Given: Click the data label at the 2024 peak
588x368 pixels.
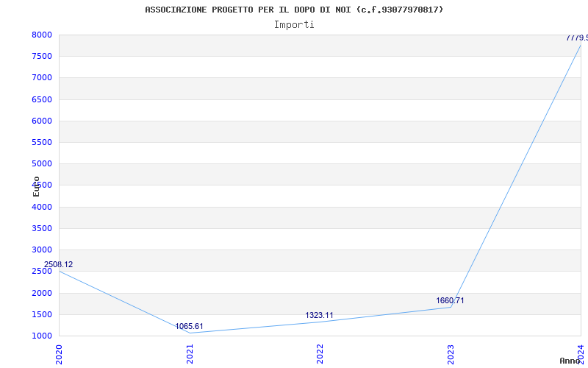Looking at the screenshot, I should point(577,38).
